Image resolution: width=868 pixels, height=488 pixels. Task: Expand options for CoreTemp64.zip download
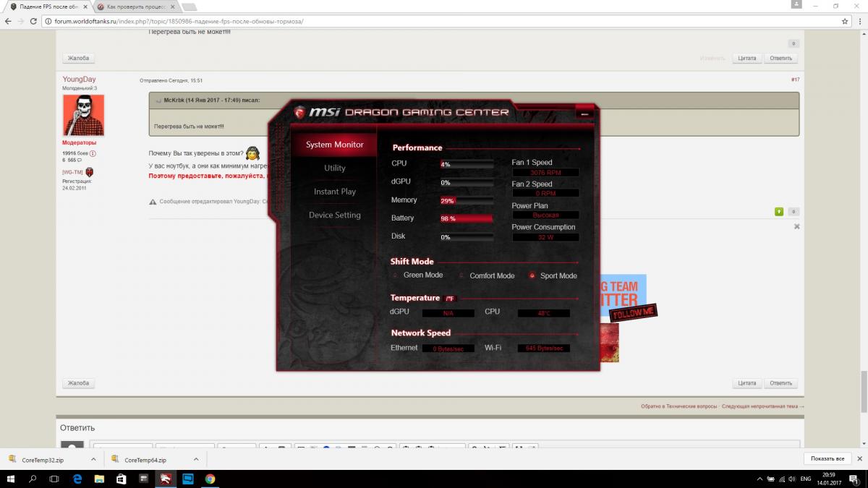[x=196, y=459]
